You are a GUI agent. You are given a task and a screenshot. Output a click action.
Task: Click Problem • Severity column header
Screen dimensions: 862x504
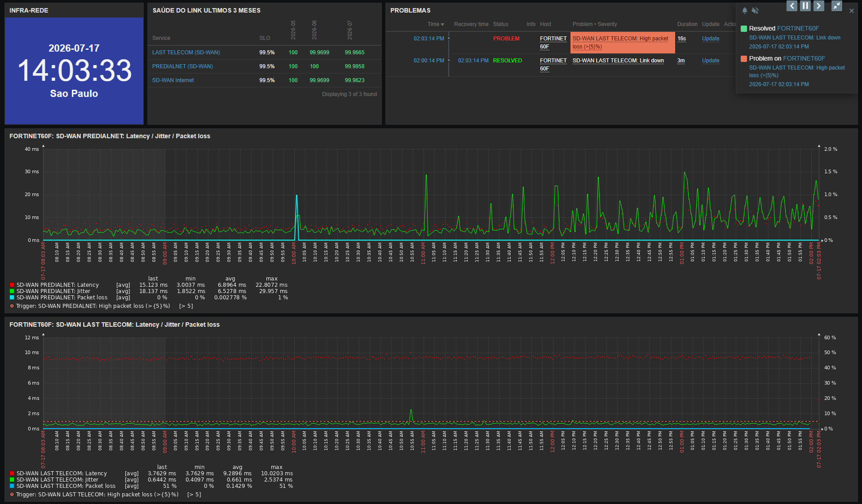(x=594, y=24)
